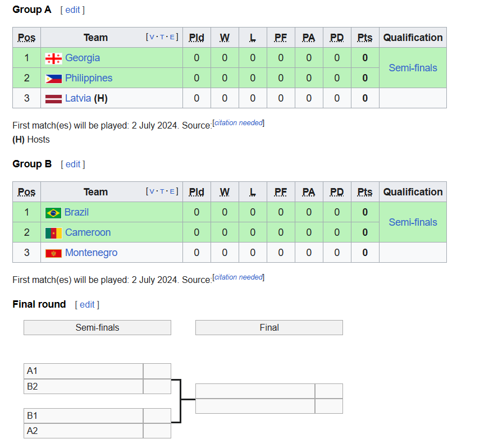489x448 pixels.
Task: Click E (edit) template link in Group B
Action: tap(172, 191)
